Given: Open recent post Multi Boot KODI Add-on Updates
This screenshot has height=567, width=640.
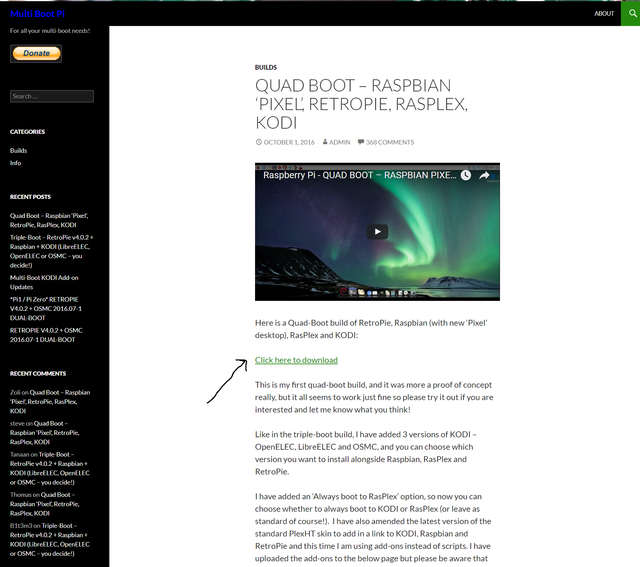Looking at the screenshot, I should pos(44,282).
